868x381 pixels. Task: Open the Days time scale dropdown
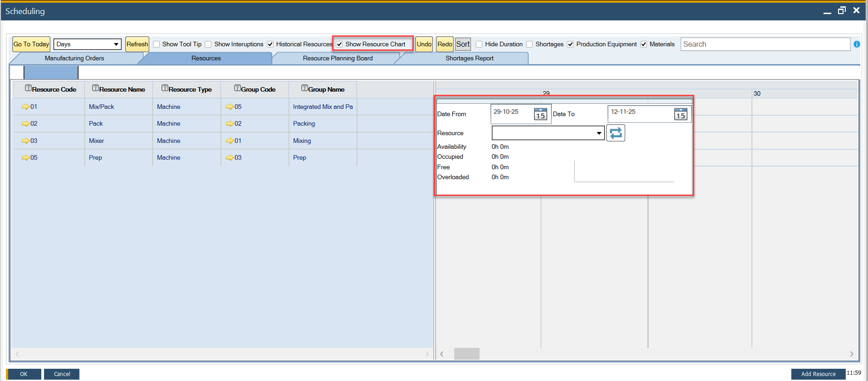tap(87, 44)
